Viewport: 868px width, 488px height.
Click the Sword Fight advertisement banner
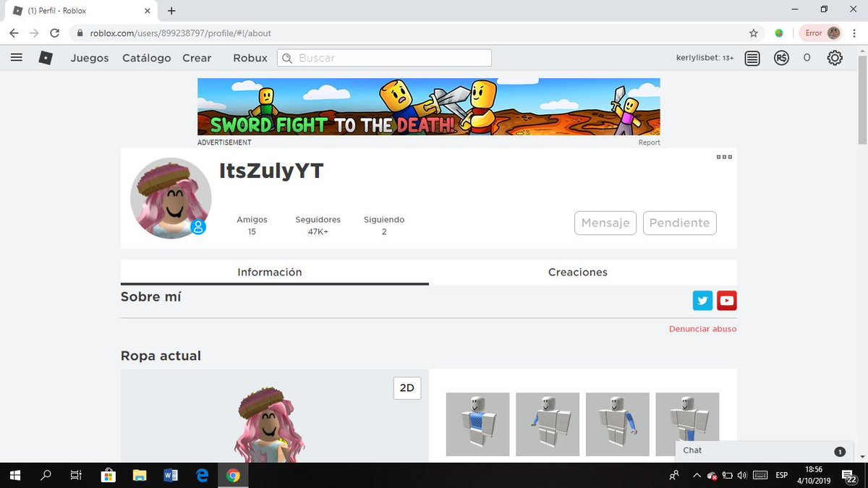(x=429, y=107)
